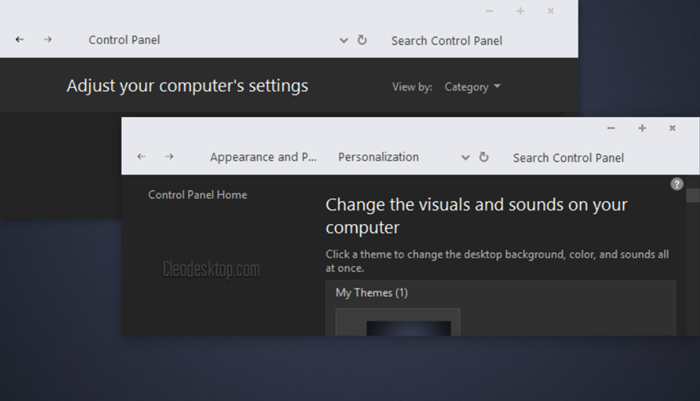Click forward arrow in the Personalization window
Image resolution: width=700 pixels, height=401 pixels.
tap(170, 157)
